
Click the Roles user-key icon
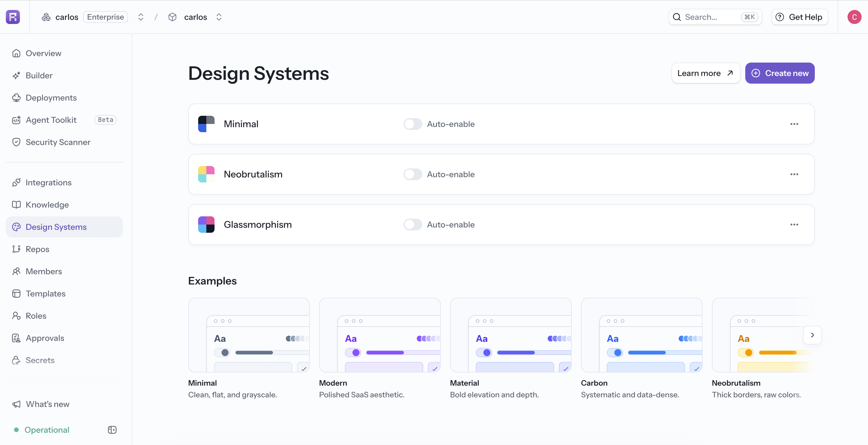tap(16, 316)
